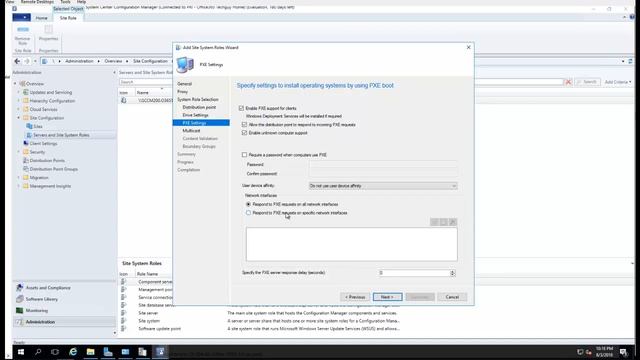The width and height of the screenshot is (640, 360).
Task: Click the Site Configuration breadcrumb
Action: click(x=150, y=61)
